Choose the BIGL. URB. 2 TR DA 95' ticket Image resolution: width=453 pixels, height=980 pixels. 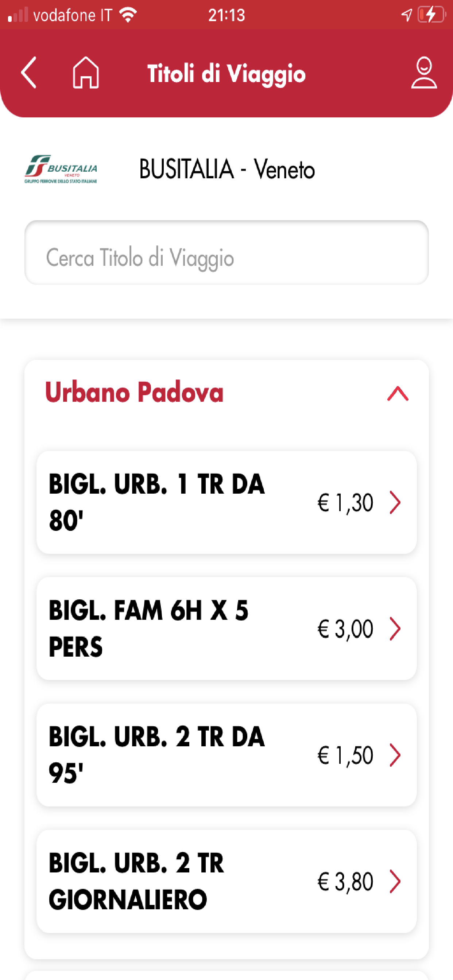(x=157, y=755)
